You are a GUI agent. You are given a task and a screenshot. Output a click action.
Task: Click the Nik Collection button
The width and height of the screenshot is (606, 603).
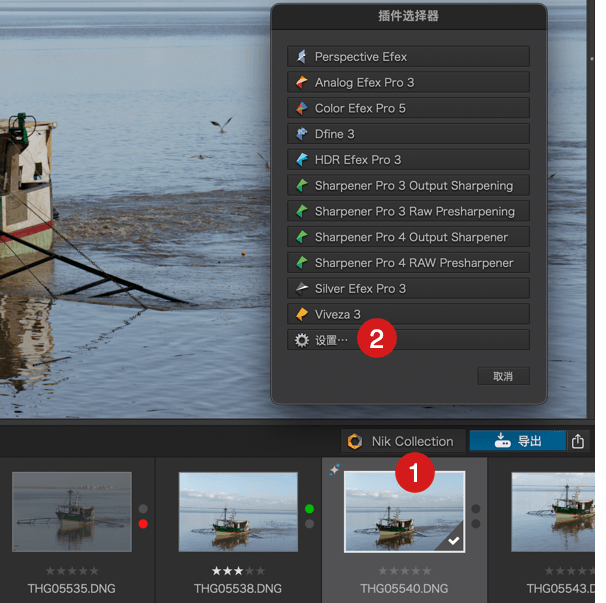[x=403, y=441]
